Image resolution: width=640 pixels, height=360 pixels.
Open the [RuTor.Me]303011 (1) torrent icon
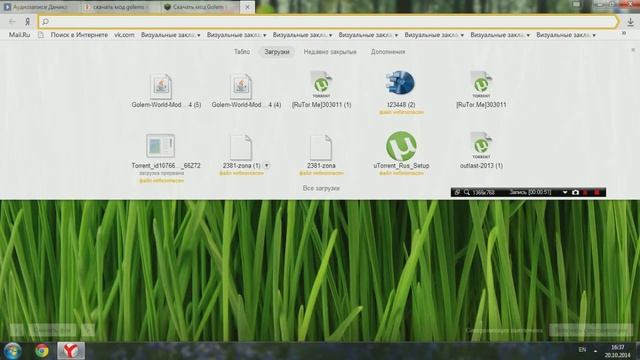coord(321,84)
